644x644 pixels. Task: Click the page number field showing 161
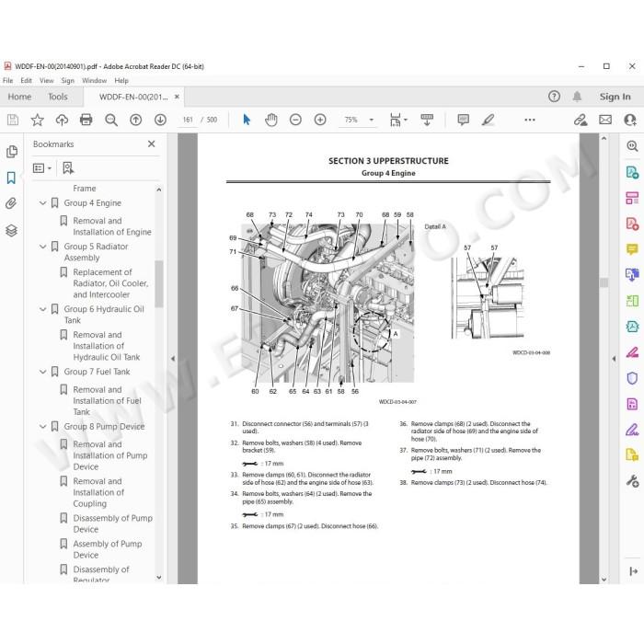(188, 120)
